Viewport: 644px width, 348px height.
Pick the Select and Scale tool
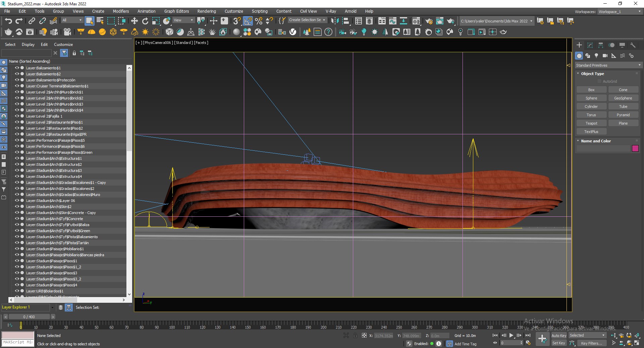tap(156, 21)
